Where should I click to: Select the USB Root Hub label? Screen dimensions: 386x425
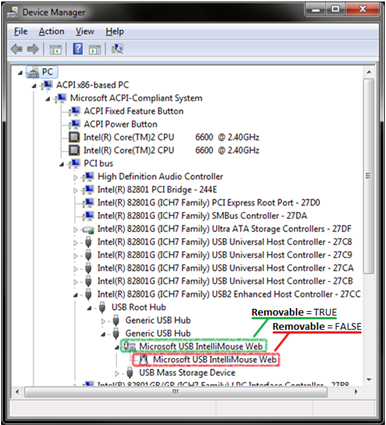(x=139, y=307)
